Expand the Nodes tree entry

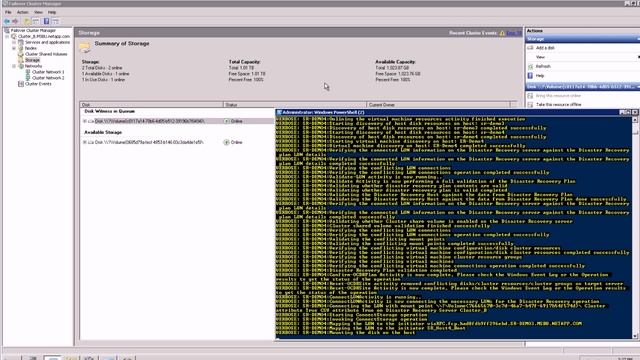(14, 48)
